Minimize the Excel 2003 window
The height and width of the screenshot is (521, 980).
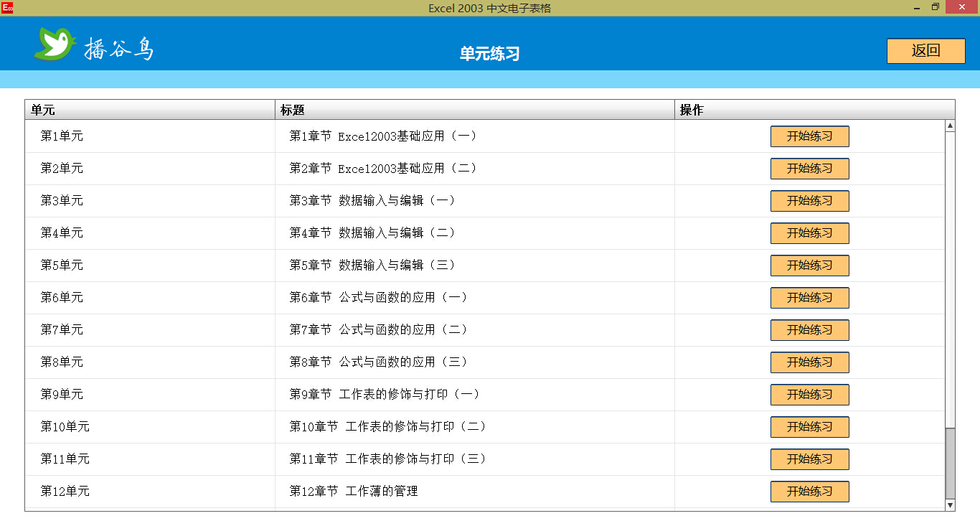coord(917,8)
